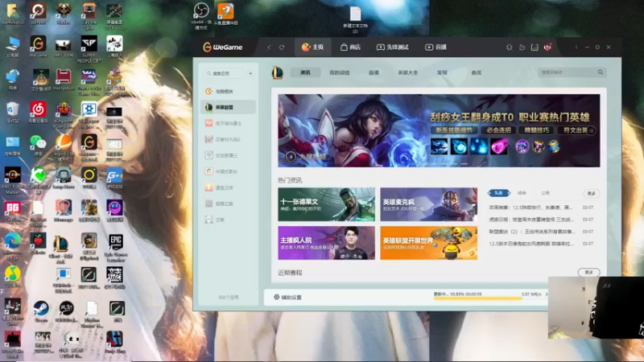
Task: Select 忍者村大战2 in the sidebar
Action: [229, 139]
